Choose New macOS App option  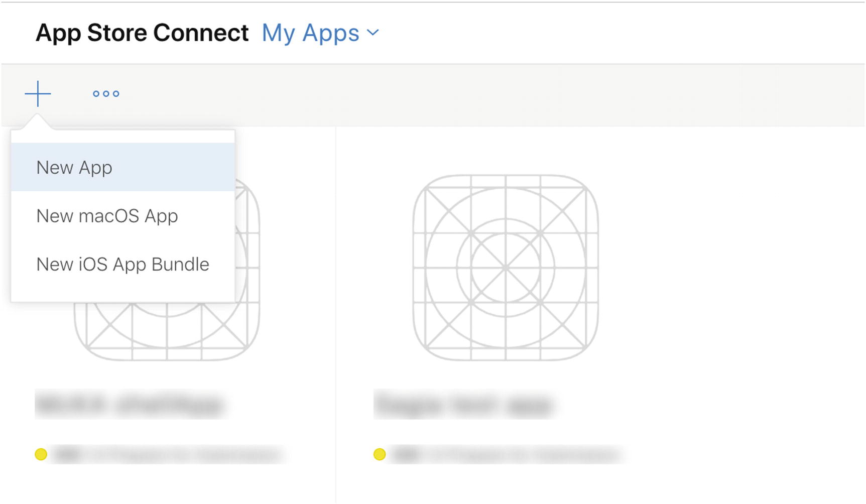(107, 216)
